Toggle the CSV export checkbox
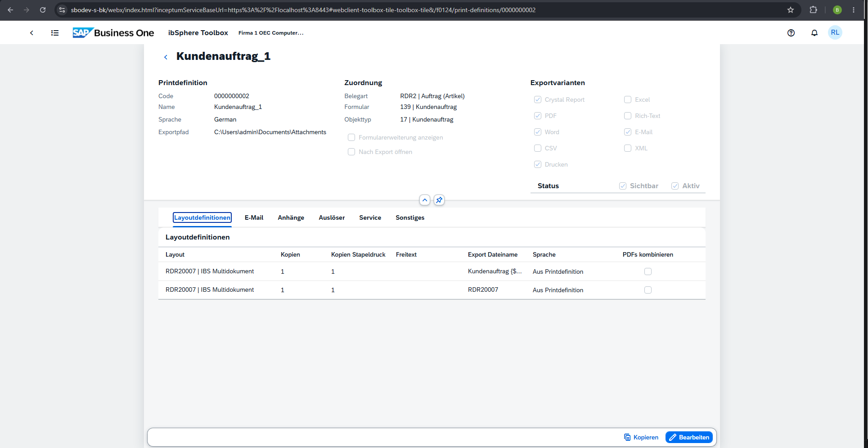 click(x=538, y=148)
